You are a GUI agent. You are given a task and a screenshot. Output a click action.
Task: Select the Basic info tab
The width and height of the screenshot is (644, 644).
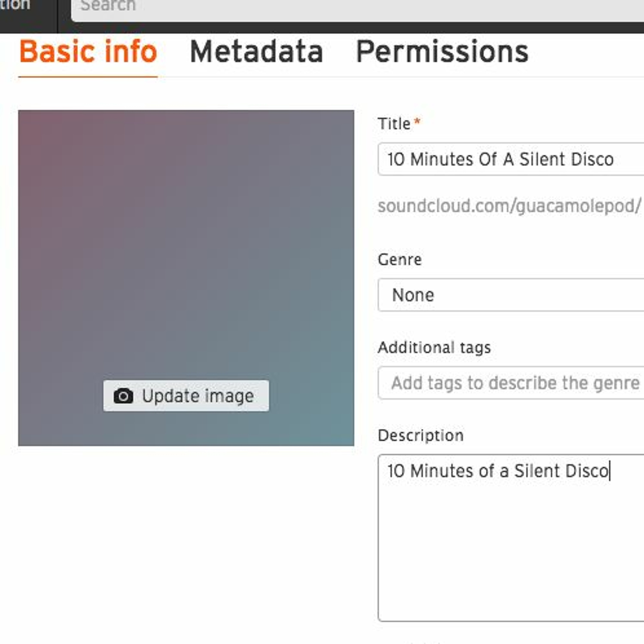coord(88,52)
